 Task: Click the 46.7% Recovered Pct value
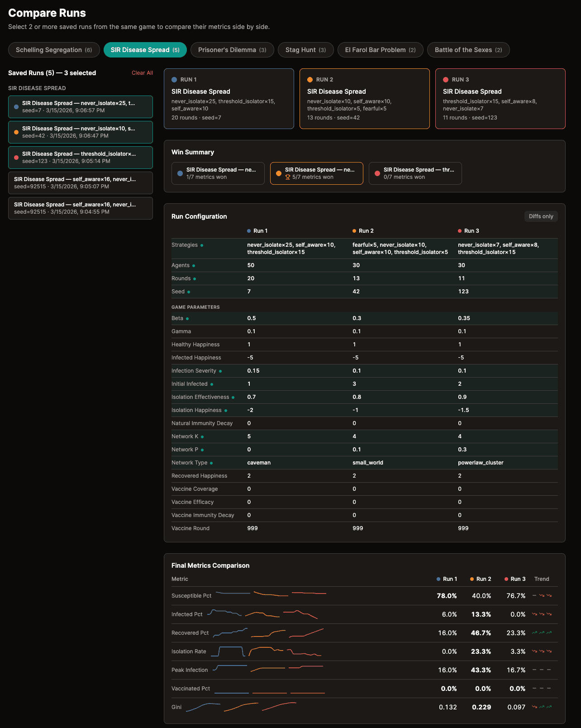[x=481, y=633]
